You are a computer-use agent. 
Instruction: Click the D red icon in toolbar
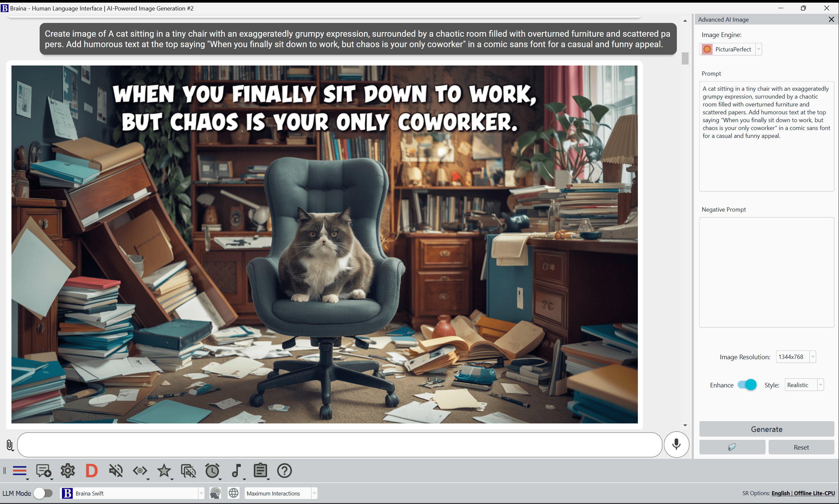point(91,471)
